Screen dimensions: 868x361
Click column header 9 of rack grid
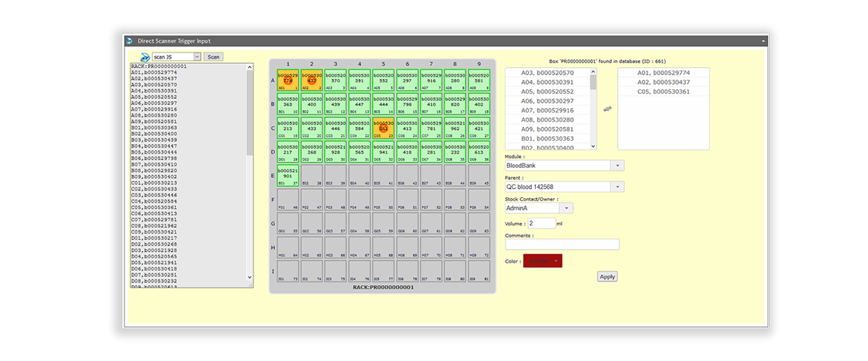[x=479, y=64]
